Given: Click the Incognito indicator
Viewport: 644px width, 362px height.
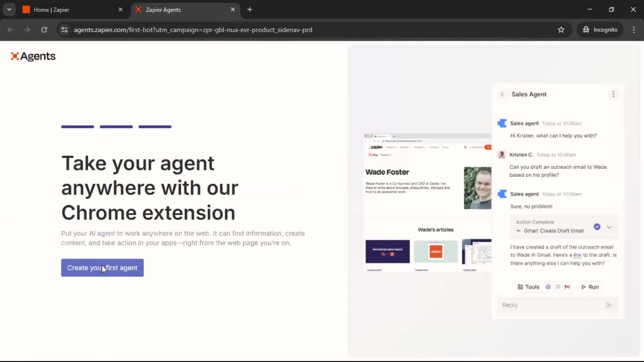Looking at the screenshot, I should click(600, 30).
